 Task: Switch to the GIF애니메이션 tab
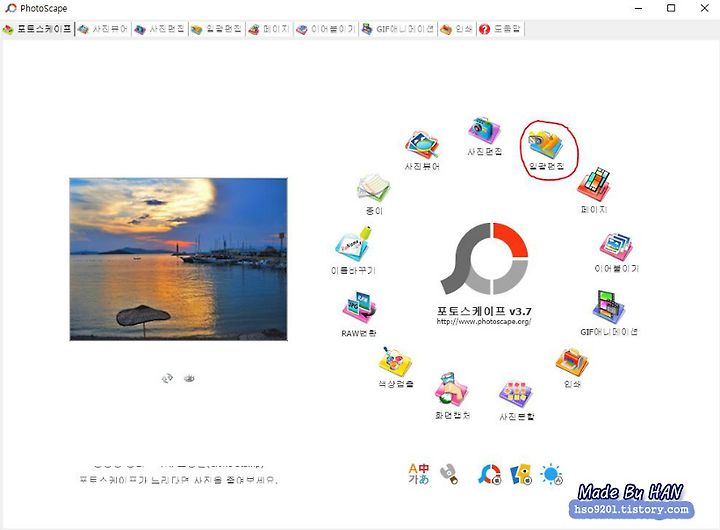398,29
